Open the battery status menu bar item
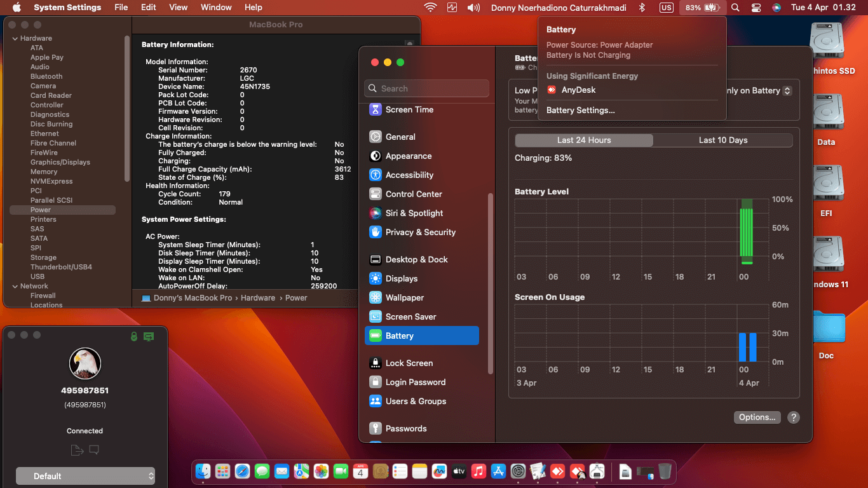868x488 pixels. coord(702,8)
